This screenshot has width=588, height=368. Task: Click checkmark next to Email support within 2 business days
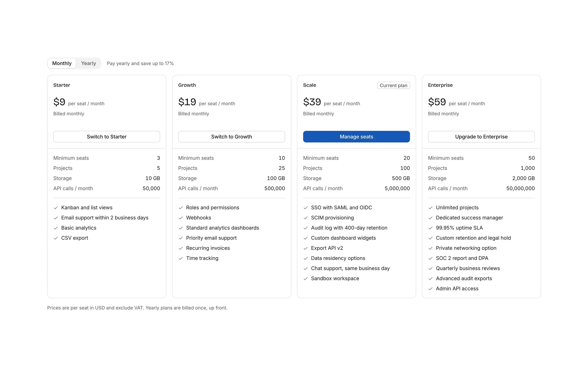point(56,218)
